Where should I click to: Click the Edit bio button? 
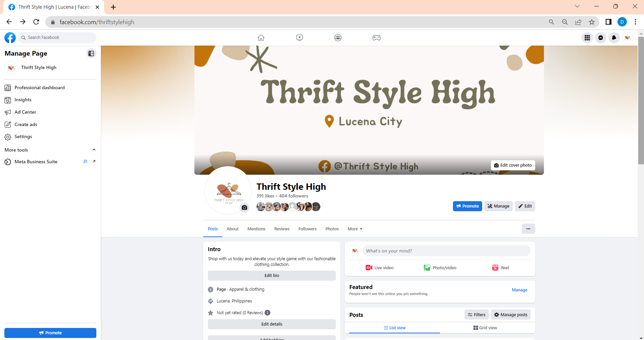point(272,276)
